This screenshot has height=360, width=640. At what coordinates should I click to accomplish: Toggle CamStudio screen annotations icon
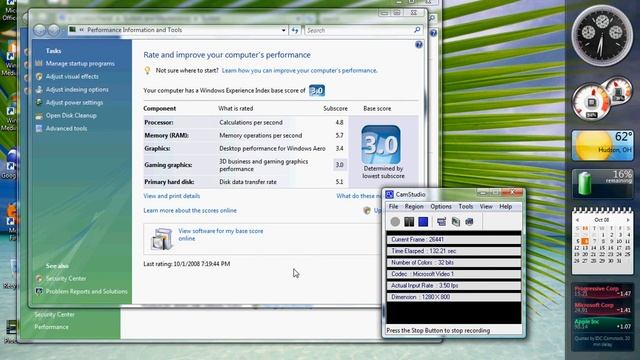point(441,222)
